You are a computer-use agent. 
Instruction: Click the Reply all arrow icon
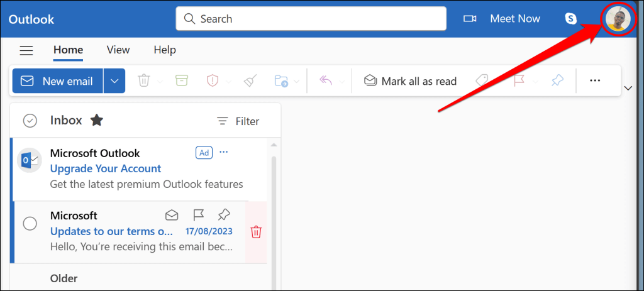point(326,80)
